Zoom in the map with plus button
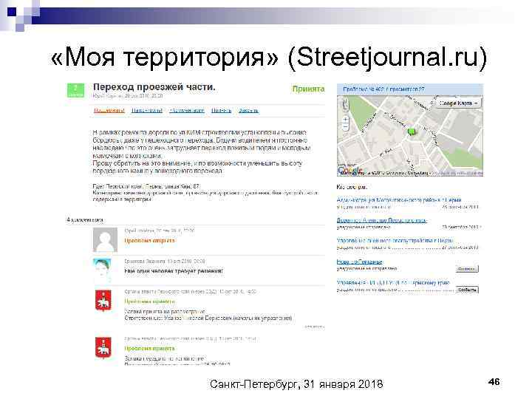The image size is (532, 399). click(x=346, y=120)
